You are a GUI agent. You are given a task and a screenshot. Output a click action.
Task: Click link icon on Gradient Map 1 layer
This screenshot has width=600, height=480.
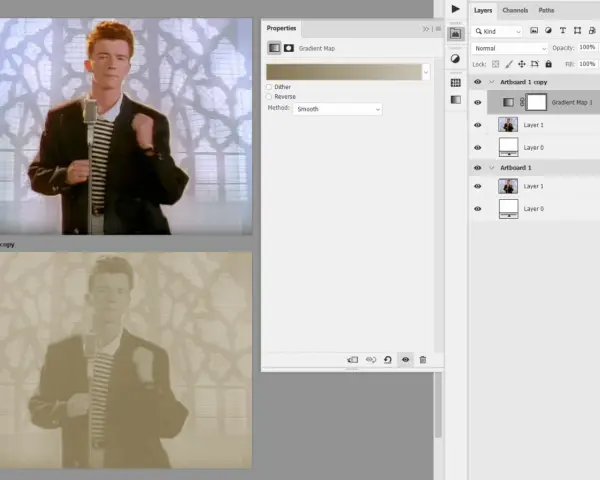[x=522, y=102]
